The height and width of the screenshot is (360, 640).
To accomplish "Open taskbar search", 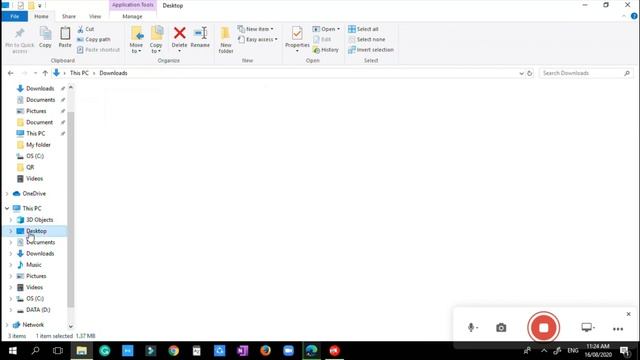I will click(36, 351).
